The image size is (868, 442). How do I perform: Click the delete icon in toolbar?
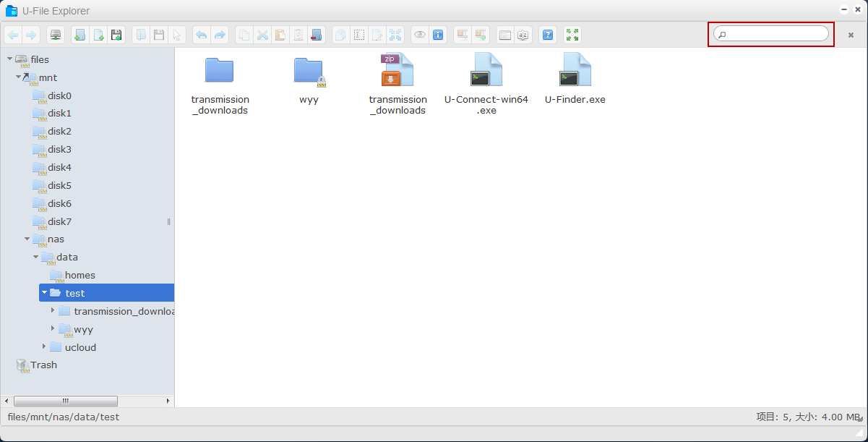(x=315, y=35)
